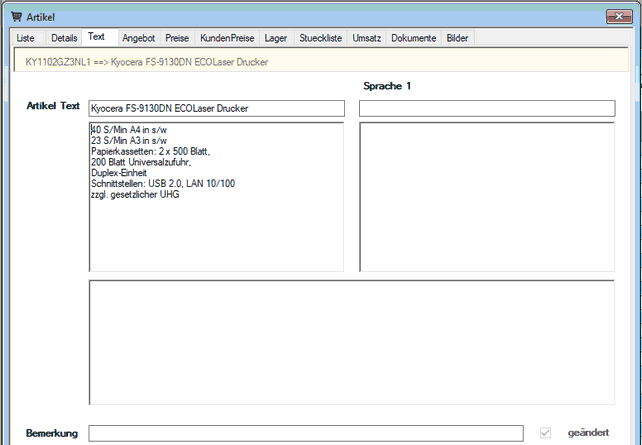Focus the Bemerkung input field
The width and height of the screenshot is (642, 445).
tap(306, 433)
